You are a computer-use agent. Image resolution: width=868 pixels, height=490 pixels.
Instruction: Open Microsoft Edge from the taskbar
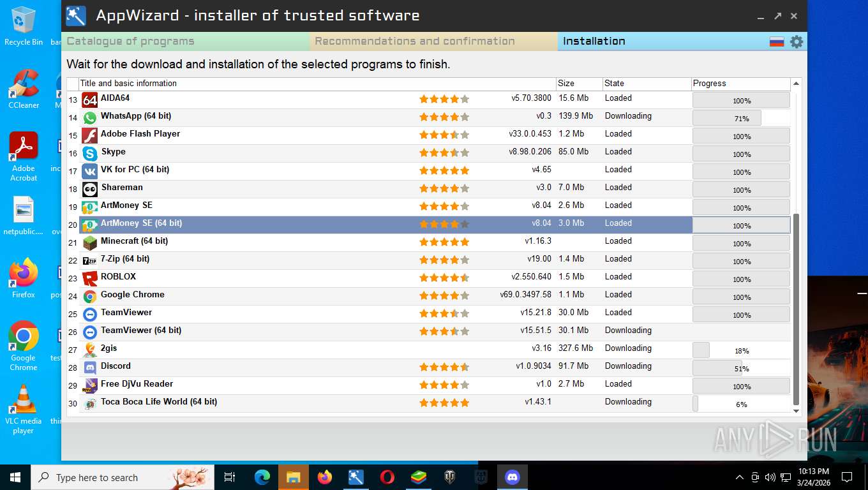[262, 477]
